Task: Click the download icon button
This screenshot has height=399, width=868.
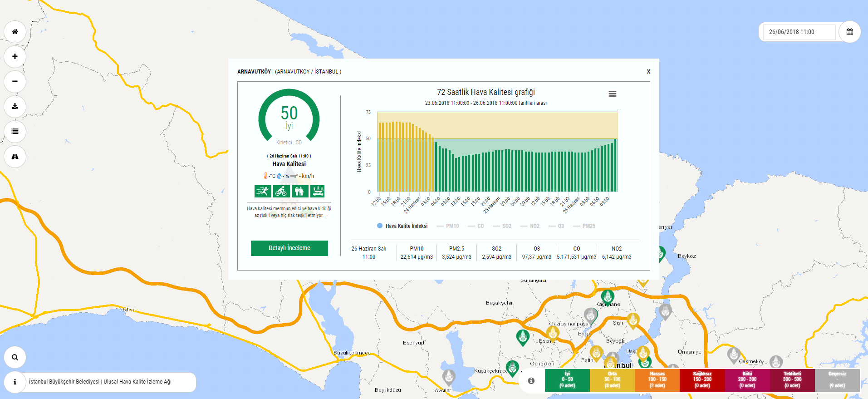Action: click(x=15, y=107)
